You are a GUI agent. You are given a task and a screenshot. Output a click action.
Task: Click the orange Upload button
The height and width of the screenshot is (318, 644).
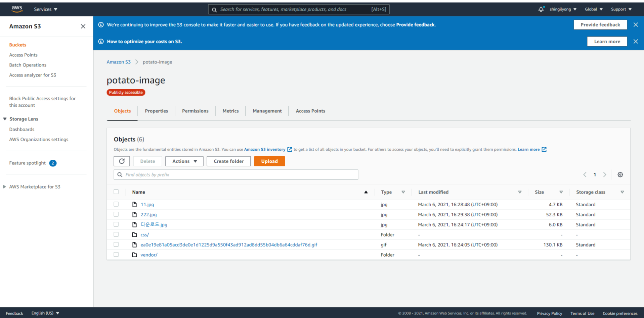[269, 161]
